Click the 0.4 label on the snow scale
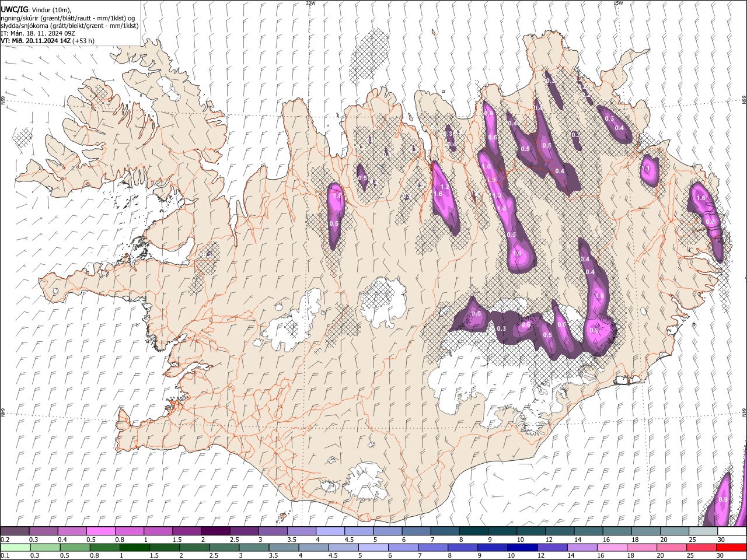 [x=62, y=539]
